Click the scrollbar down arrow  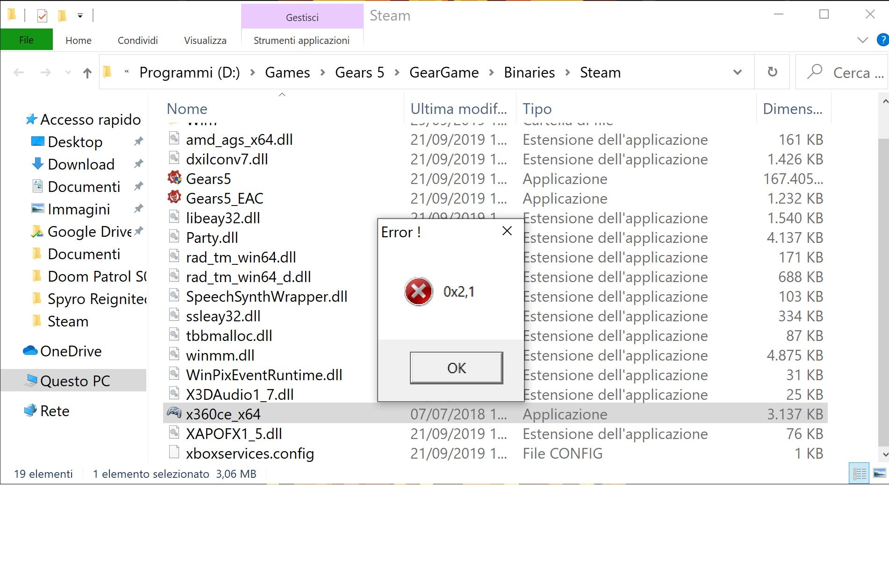coord(884,453)
